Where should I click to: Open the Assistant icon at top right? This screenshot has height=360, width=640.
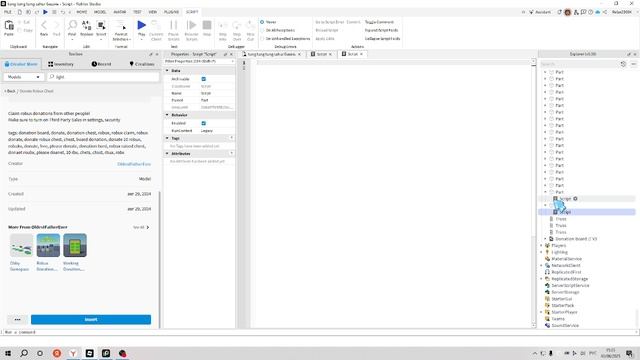540,12
